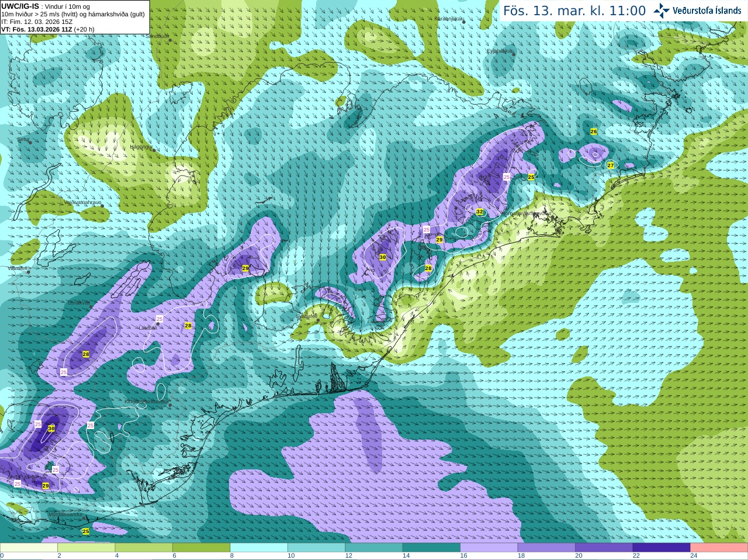This screenshot has height=560, width=748.
Task: Click the Hornafjarðarflugvöllur station label
Action: 526,213
